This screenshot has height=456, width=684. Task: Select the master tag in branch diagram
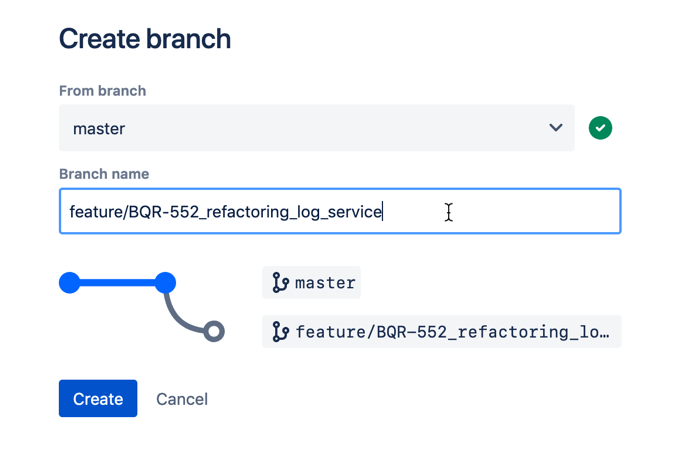click(x=325, y=284)
